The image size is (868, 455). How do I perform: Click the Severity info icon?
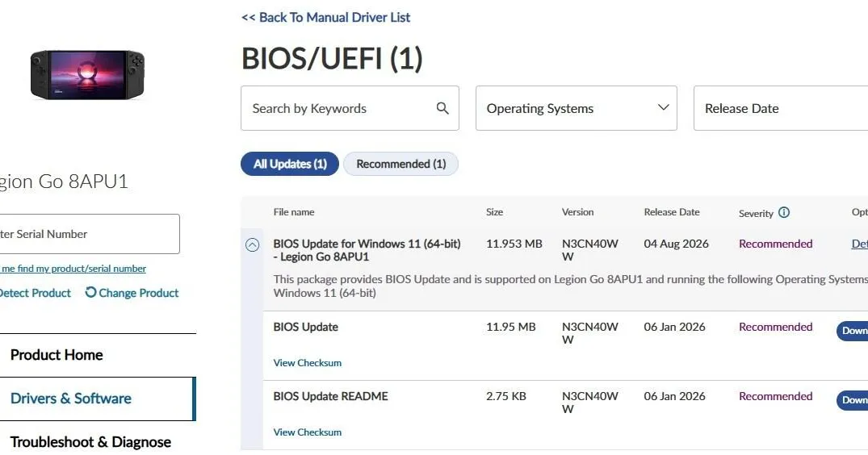coord(784,212)
